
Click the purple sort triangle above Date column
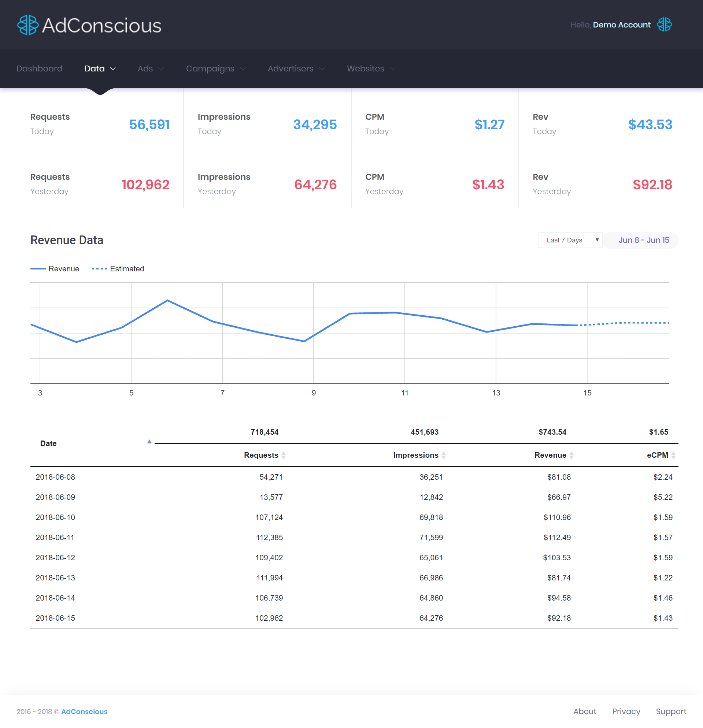[149, 441]
